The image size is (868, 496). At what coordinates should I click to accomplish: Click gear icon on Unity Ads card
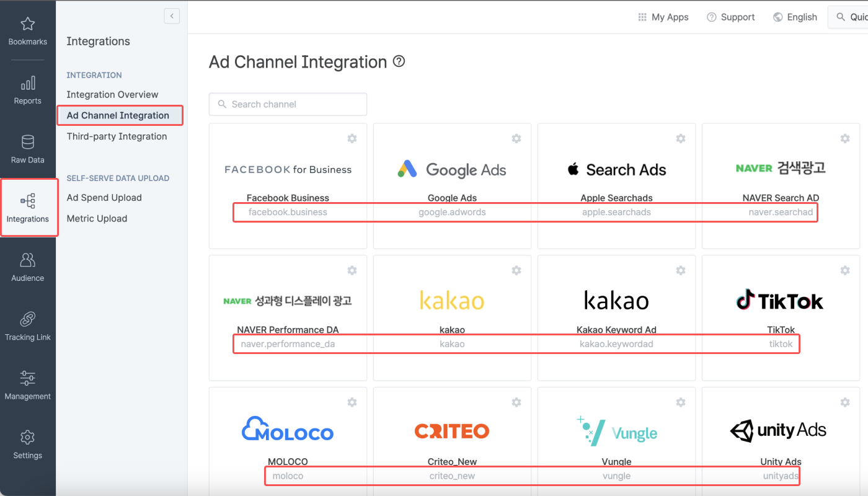[845, 402]
